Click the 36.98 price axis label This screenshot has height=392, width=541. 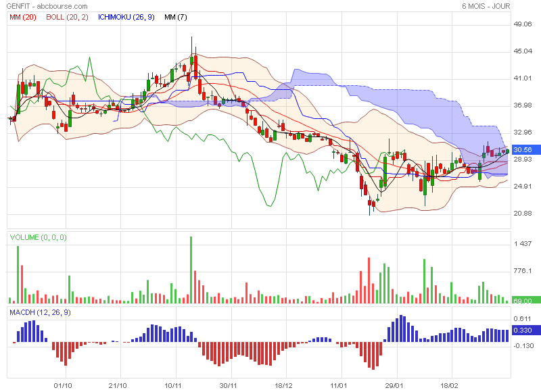point(522,105)
